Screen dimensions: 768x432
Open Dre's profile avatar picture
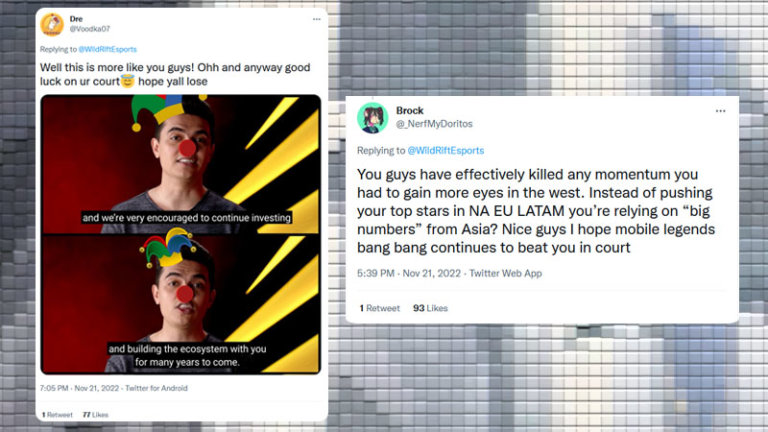[52, 24]
